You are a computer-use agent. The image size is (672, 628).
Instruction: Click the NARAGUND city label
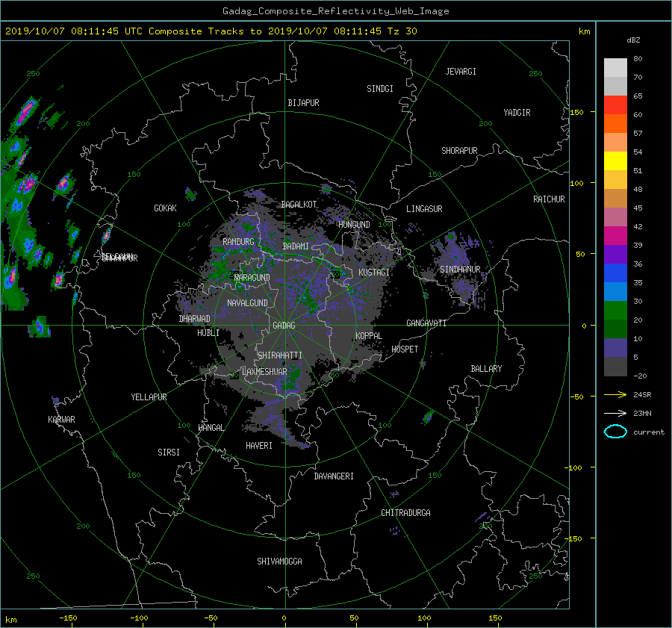[252, 277]
